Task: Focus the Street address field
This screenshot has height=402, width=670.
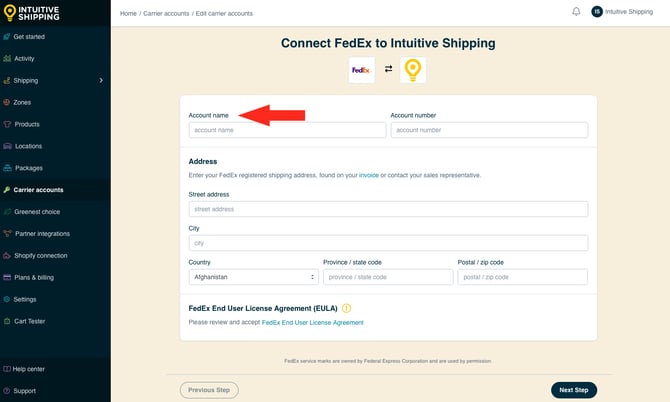Action: pyautogui.click(x=388, y=209)
